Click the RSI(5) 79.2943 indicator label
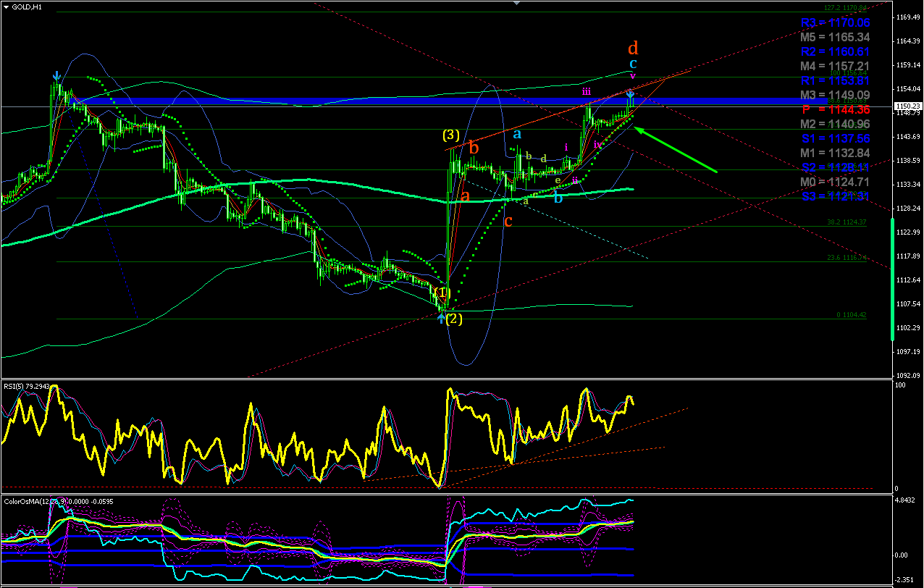Screen dimensions: 924x588 click(x=27, y=386)
